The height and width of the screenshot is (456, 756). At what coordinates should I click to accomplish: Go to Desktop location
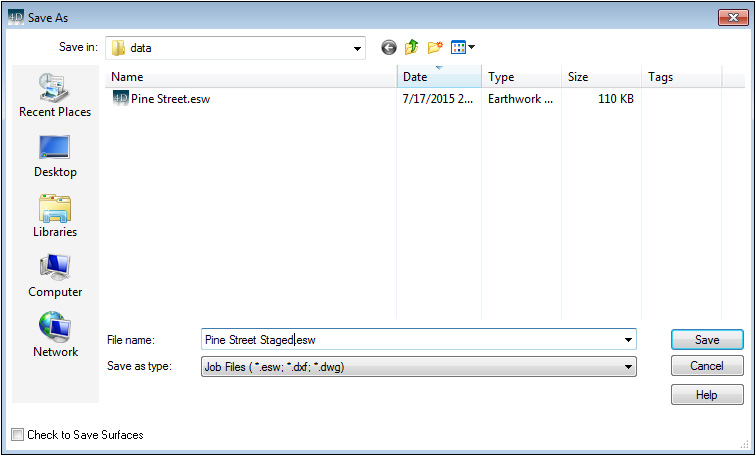tap(55, 156)
